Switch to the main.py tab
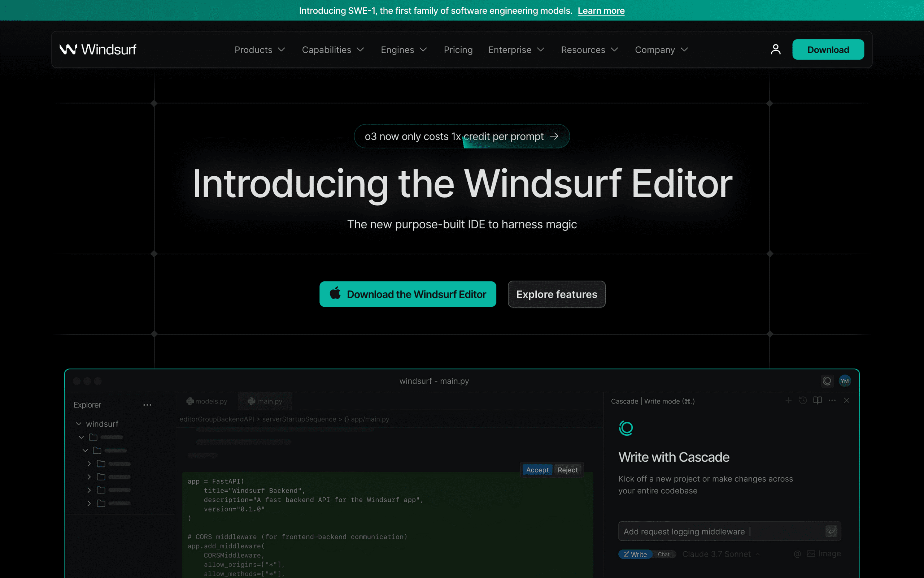This screenshot has height=578, width=924. [x=265, y=401]
